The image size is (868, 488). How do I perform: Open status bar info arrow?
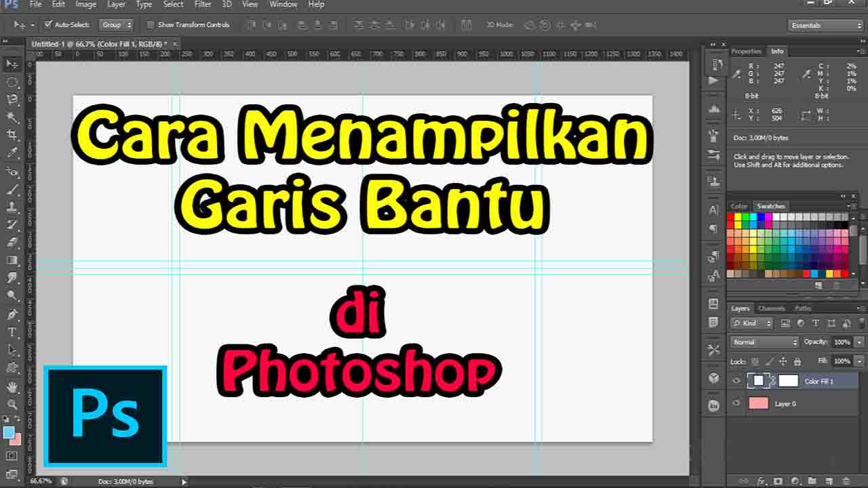point(184,482)
